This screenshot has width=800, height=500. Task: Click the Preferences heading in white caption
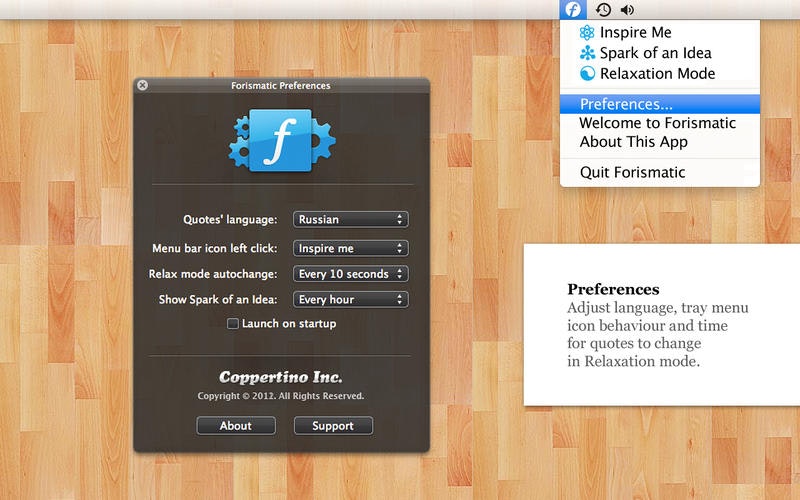tap(613, 289)
